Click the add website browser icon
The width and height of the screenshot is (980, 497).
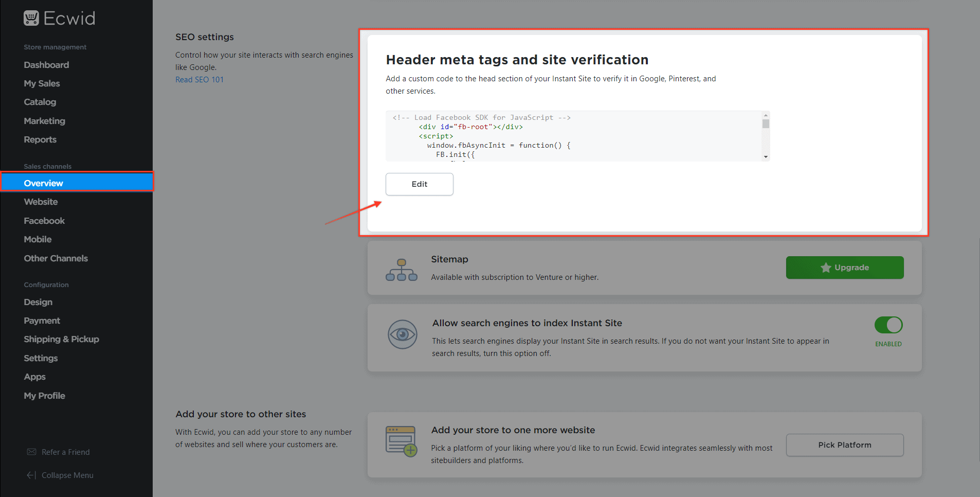pyautogui.click(x=402, y=441)
